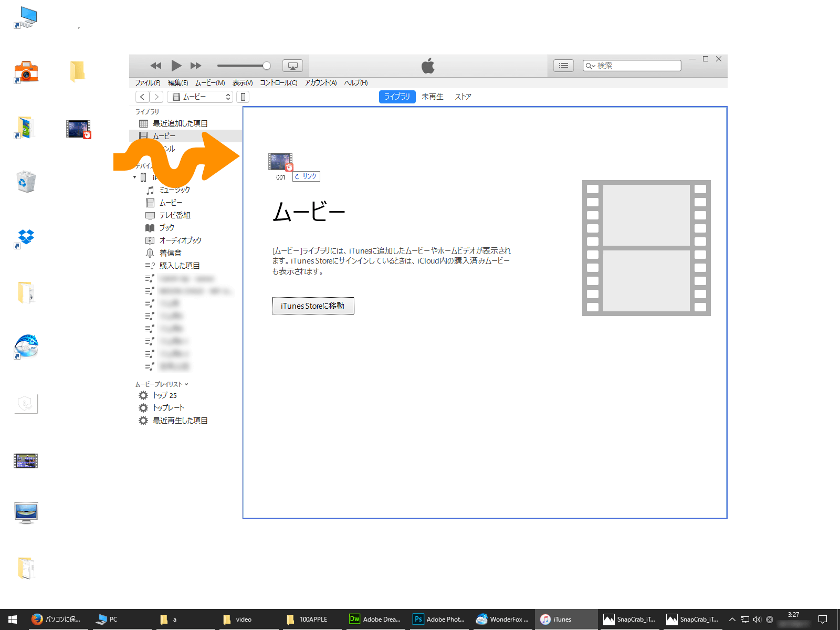Open the Dropbox desktop shortcut

click(x=26, y=237)
